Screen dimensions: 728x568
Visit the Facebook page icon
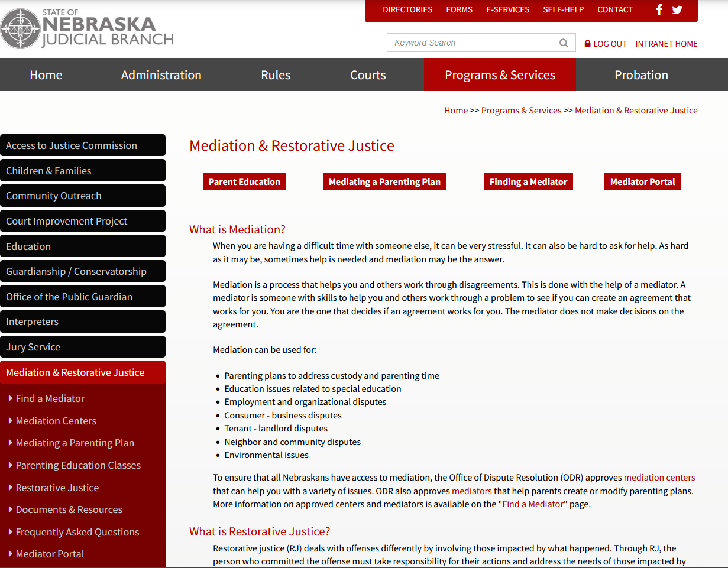click(659, 9)
